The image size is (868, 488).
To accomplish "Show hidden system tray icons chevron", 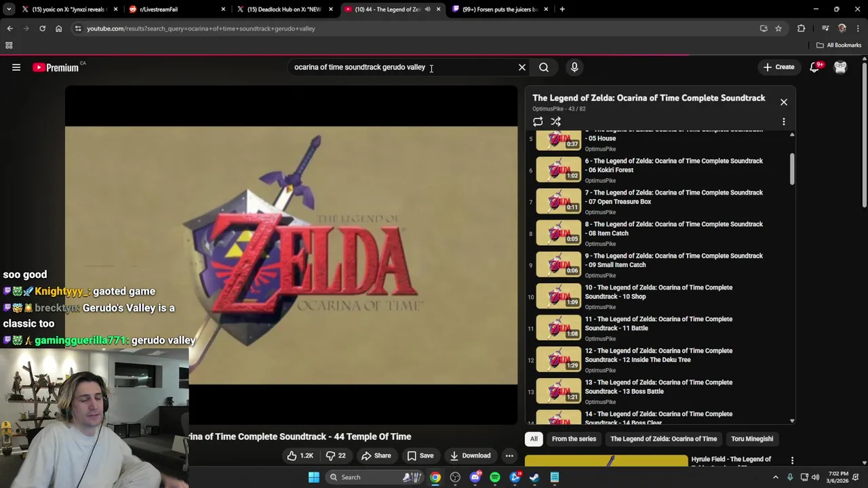I will (x=776, y=477).
